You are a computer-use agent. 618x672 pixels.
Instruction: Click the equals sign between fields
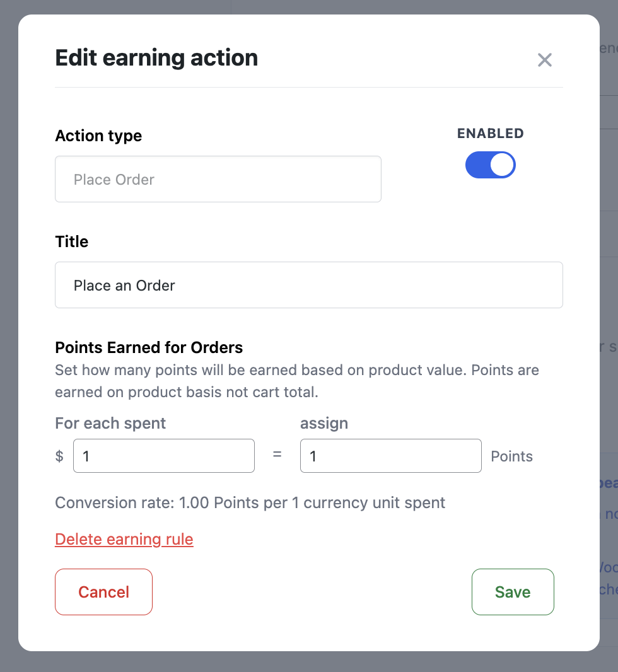[x=276, y=455]
